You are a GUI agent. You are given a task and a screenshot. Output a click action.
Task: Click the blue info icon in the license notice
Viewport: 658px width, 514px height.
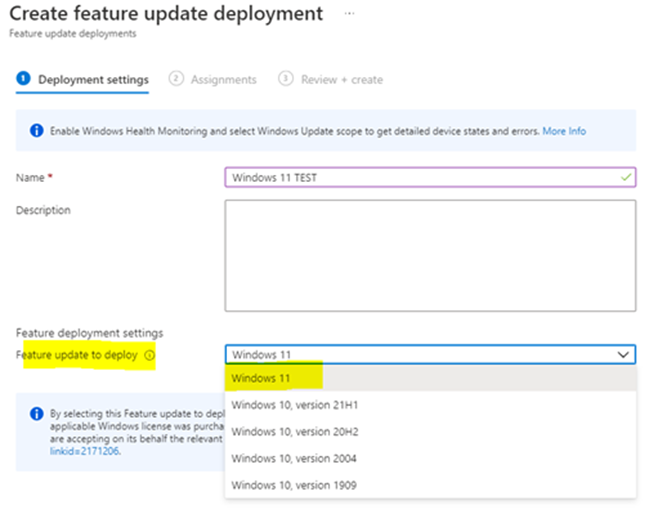(37, 413)
